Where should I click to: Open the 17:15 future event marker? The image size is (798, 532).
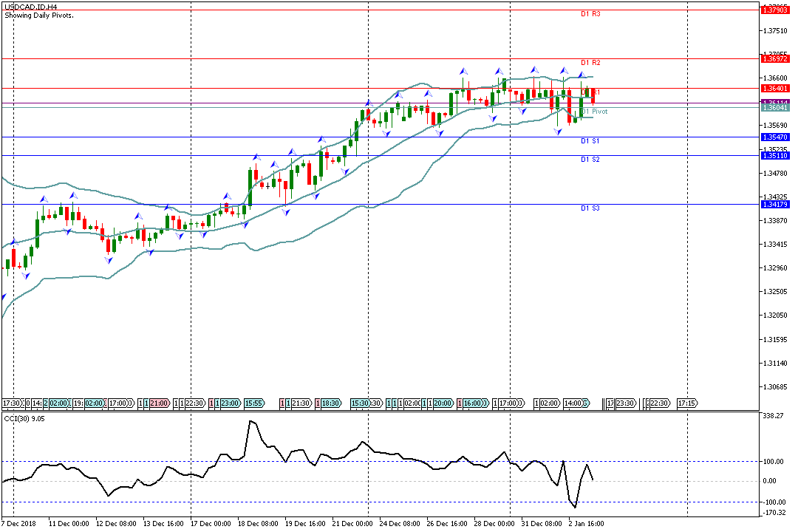(687, 403)
